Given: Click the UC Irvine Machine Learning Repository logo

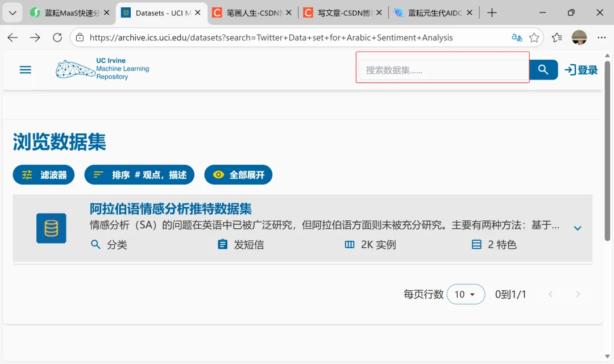Looking at the screenshot, I should pyautogui.click(x=102, y=69).
